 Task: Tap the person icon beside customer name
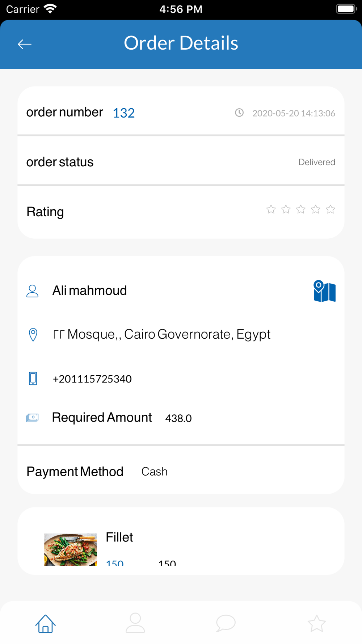[x=32, y=291]
